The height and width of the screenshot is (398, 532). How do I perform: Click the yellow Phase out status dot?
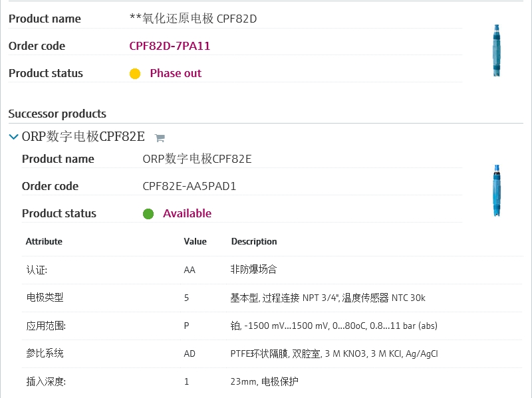click(x=135, y=74)
